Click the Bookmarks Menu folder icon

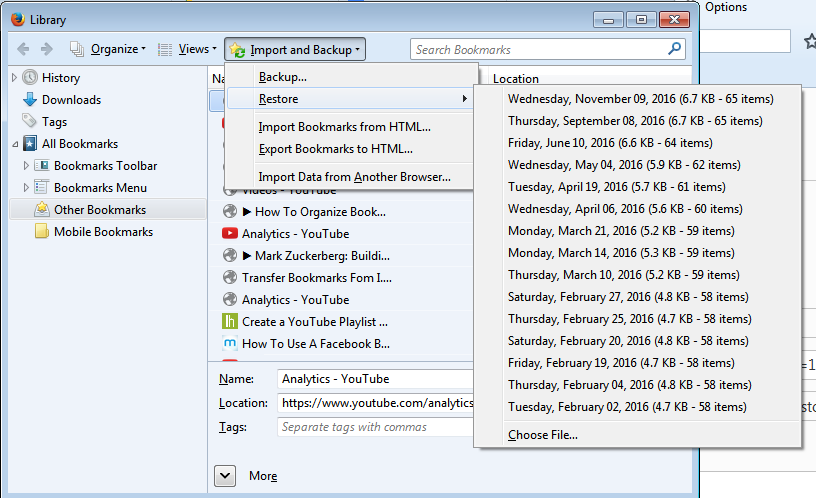pos(42,187)
